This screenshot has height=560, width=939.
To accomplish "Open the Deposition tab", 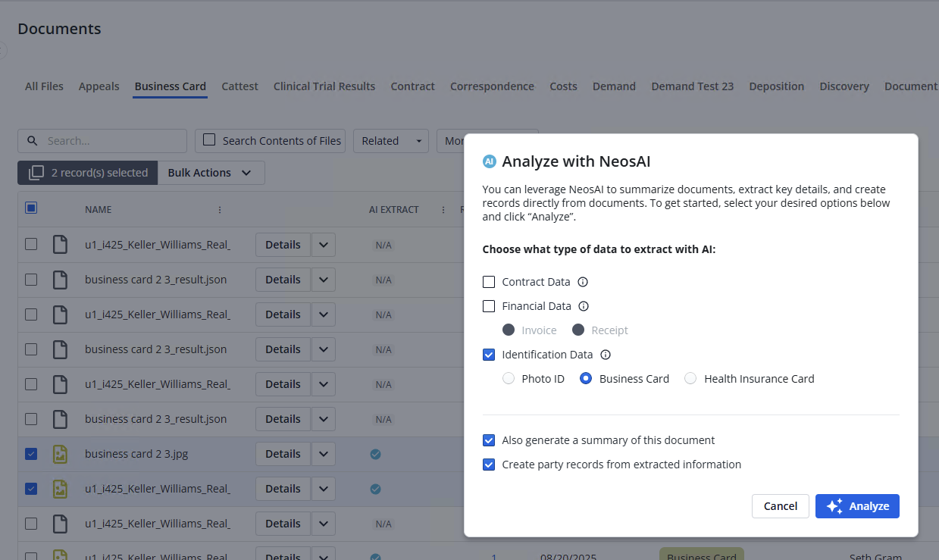I will point(776,86).
